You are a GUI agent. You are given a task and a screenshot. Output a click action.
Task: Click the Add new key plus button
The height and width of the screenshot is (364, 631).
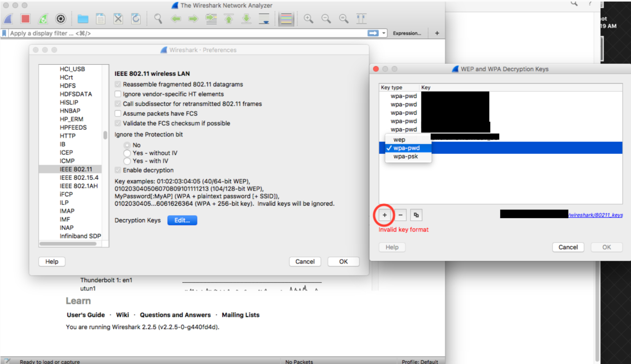[384, 214]
